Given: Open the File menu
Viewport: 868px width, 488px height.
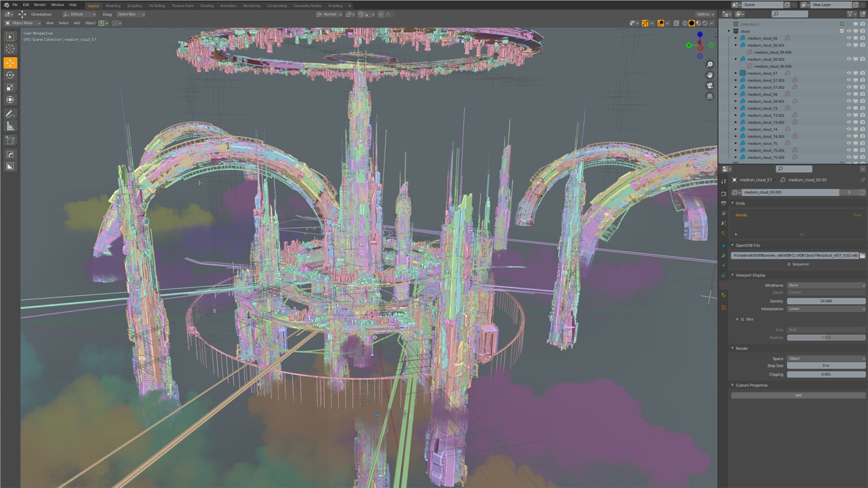Looking at the screenshot, I should [15, 5].
